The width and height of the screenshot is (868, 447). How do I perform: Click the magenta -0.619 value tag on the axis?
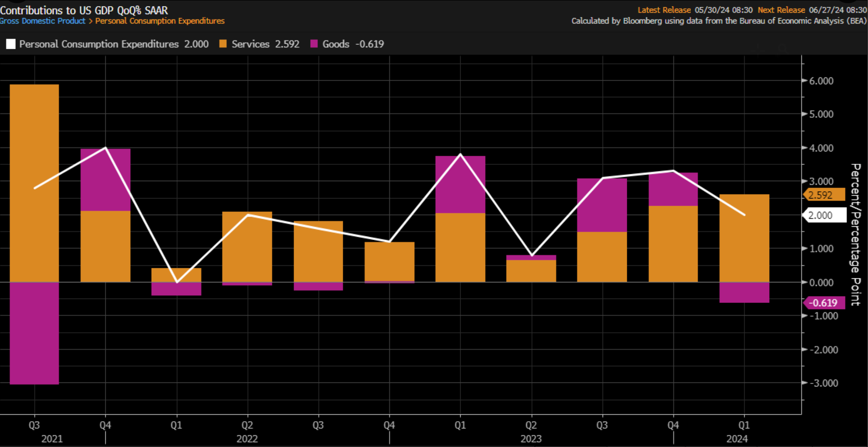pyautogui.click(x=824, y=303)
